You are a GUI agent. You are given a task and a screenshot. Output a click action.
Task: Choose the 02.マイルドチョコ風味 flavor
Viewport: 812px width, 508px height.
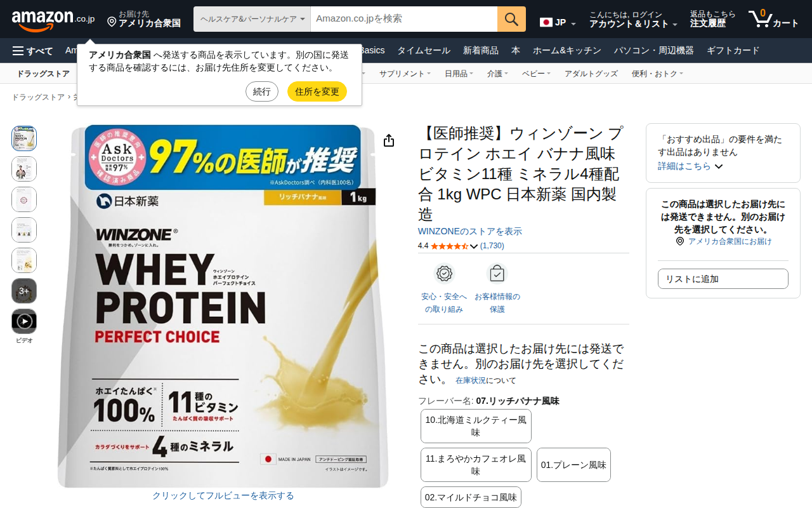471,497
